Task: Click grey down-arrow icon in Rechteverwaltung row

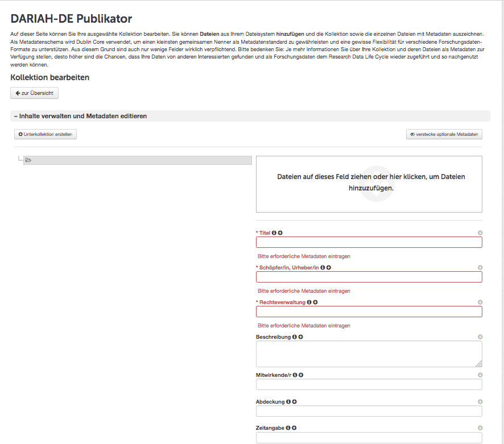Action: tap(480, 302)
